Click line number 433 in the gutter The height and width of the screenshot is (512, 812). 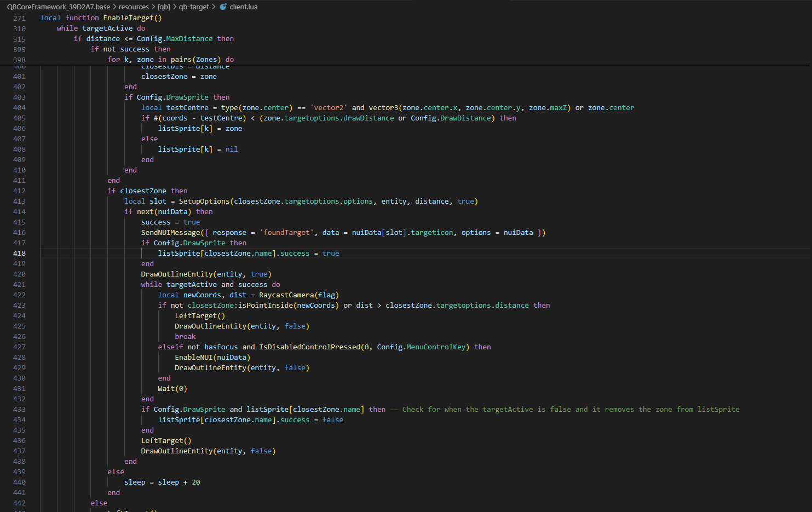pyautogui.click(x=19, y=409)
